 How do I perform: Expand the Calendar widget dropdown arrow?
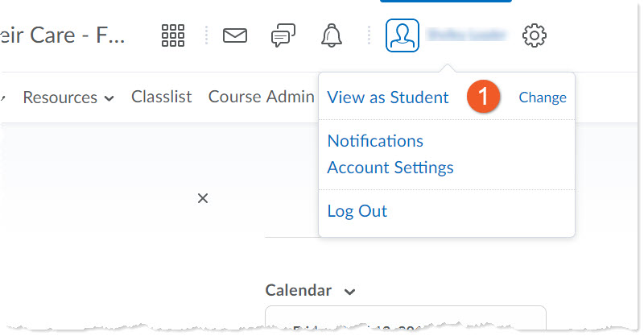349,291
